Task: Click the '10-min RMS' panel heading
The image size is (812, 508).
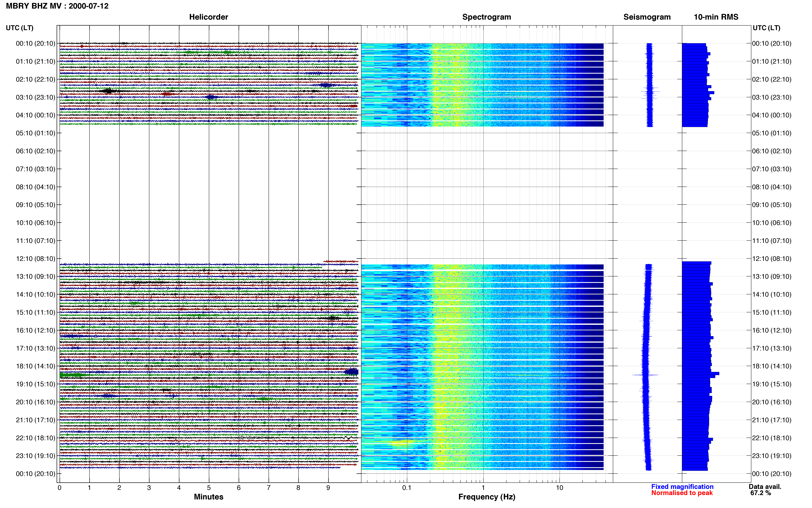Action: pyautogui.click(x=716, y=17)
